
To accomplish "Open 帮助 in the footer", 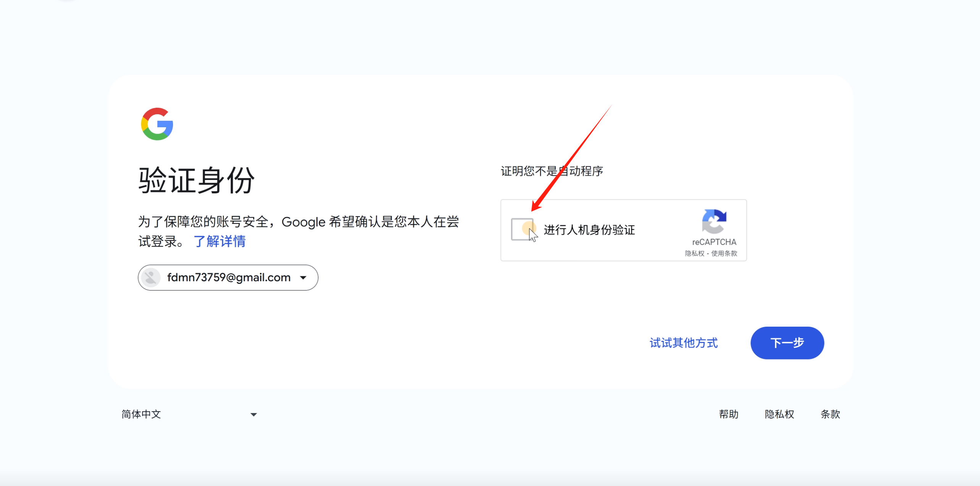I will 728,414.
